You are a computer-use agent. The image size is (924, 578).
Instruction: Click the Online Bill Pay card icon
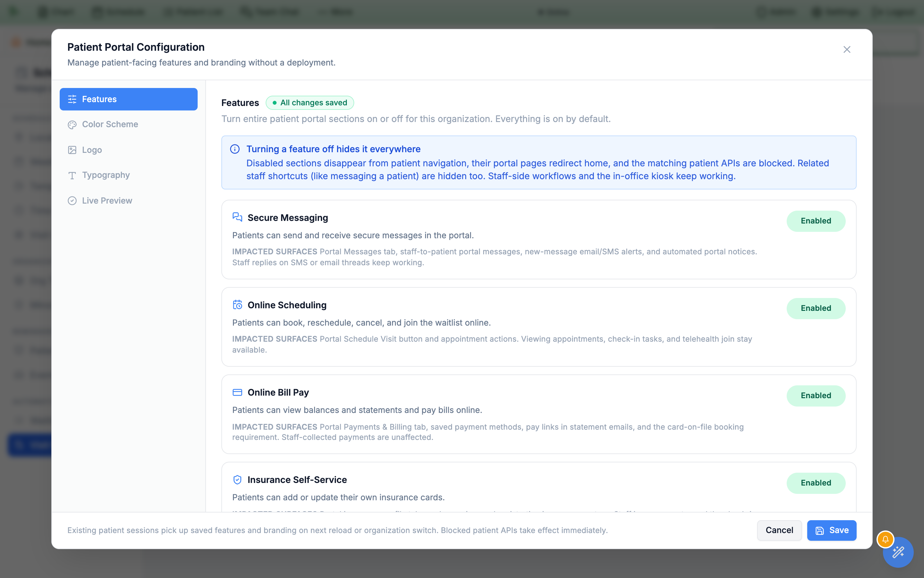(x=237, y=392)
